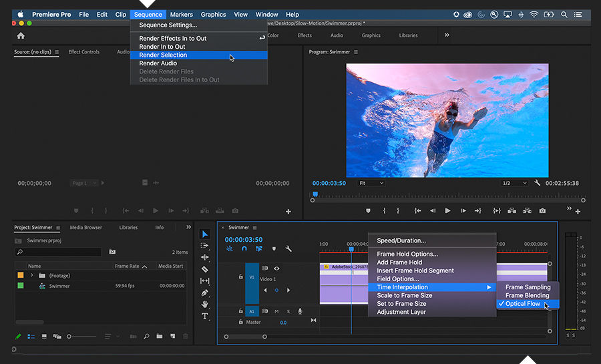Switch Project panel to list view
The width and height of the screenshot is (601, 364).
31,337
